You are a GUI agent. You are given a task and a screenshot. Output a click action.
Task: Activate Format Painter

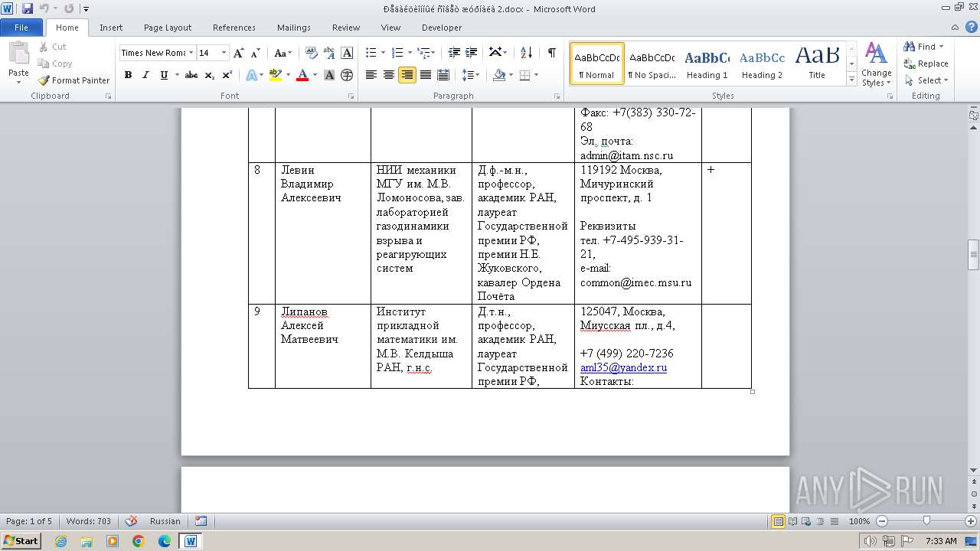tap(73, 80)
